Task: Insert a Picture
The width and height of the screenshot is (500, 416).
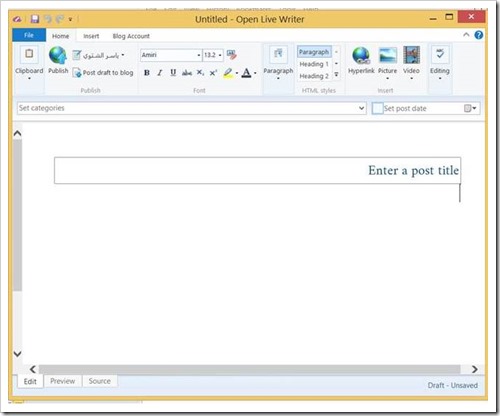Action: click(387, 63)
